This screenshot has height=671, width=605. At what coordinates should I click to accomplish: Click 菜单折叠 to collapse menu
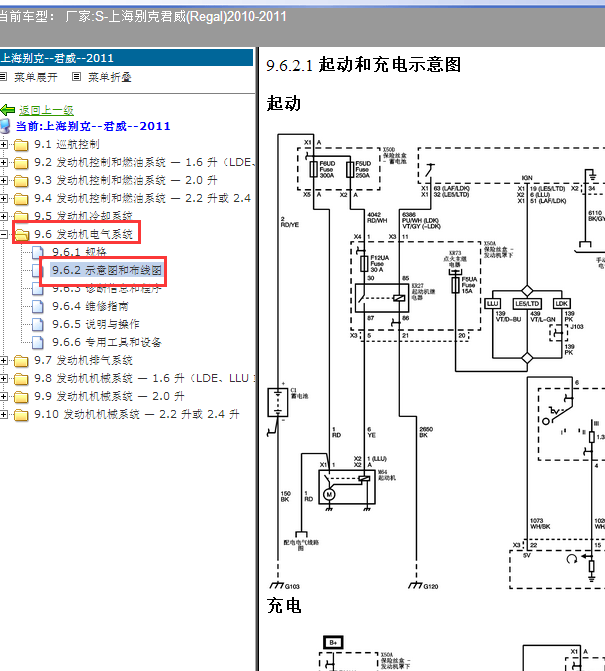click(x=110, y=77)
